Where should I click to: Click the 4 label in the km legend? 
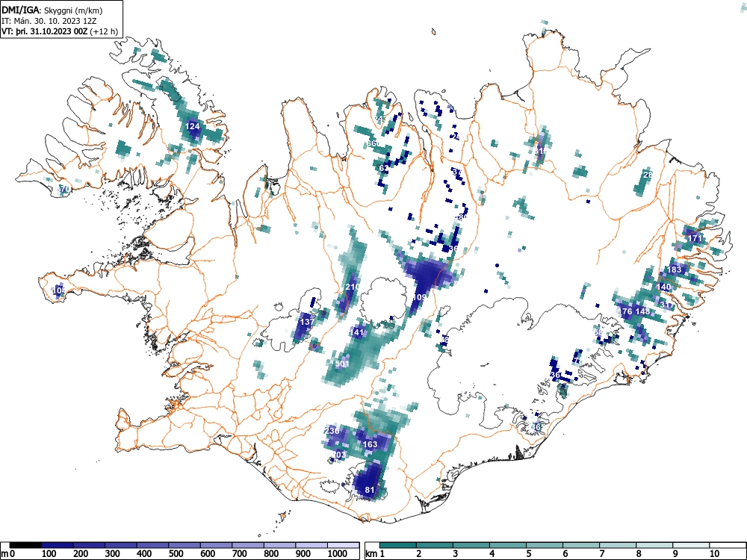coord(492,553)
